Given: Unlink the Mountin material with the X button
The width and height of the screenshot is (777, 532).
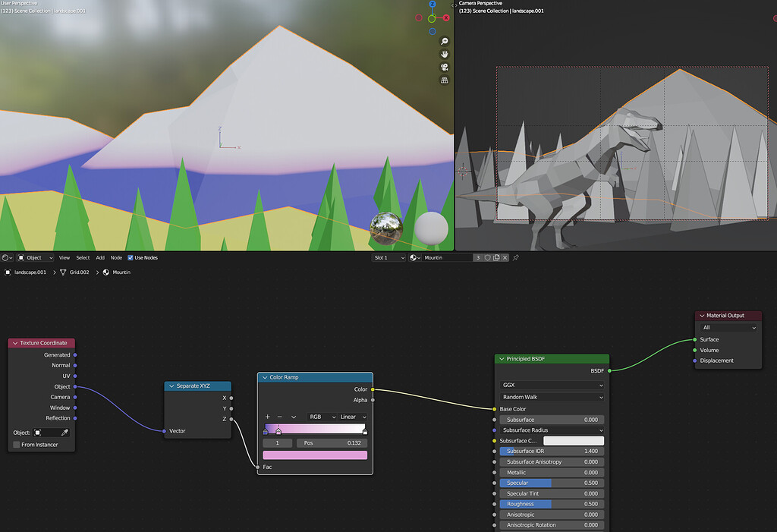Looking at the screenshot, I should (505, 257).
